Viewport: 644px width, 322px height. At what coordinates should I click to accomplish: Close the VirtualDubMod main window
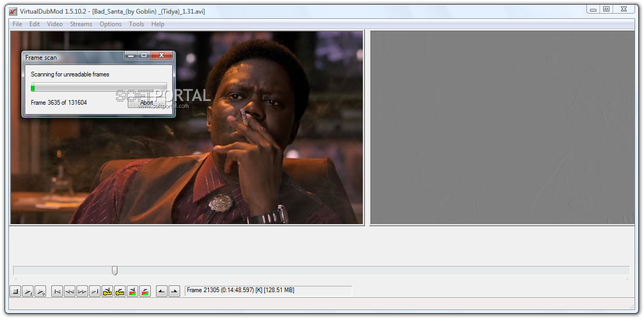click(x=624, y=9)
